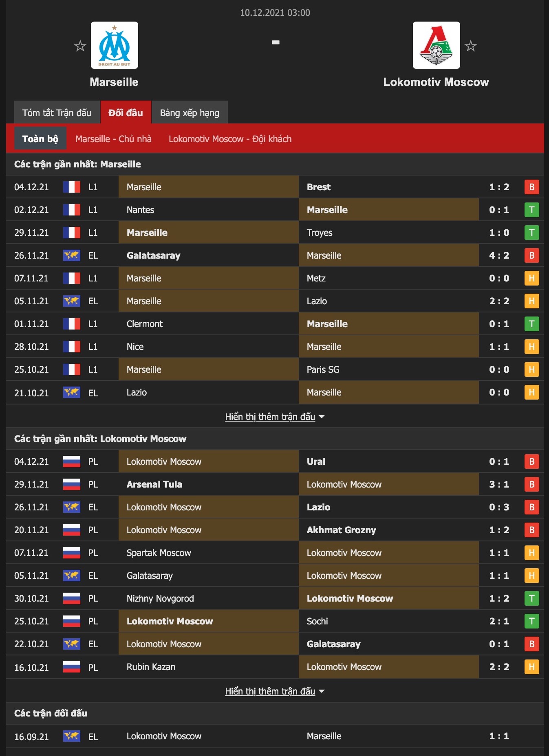Expand more Lokomotiv Moscow matches with Hiển thị thêm
The height and width of the screenshot is (756, 549).
coord(275,691)
